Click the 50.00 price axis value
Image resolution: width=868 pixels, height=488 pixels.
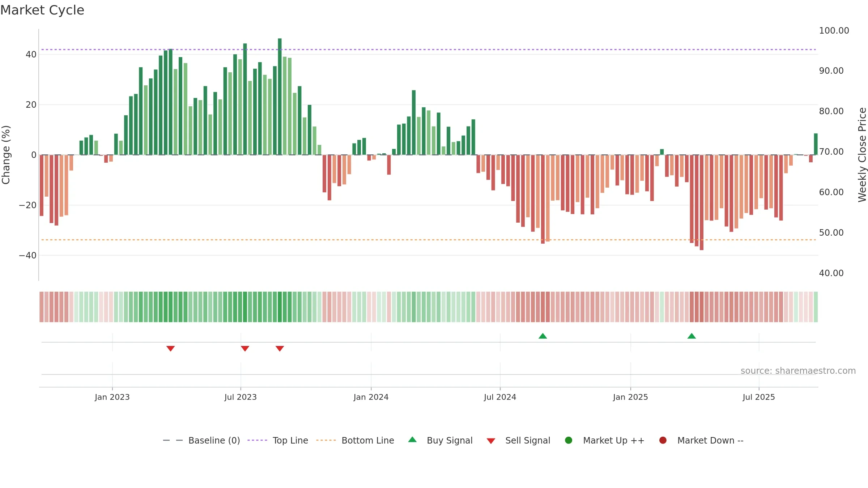[x=831, y=232]
